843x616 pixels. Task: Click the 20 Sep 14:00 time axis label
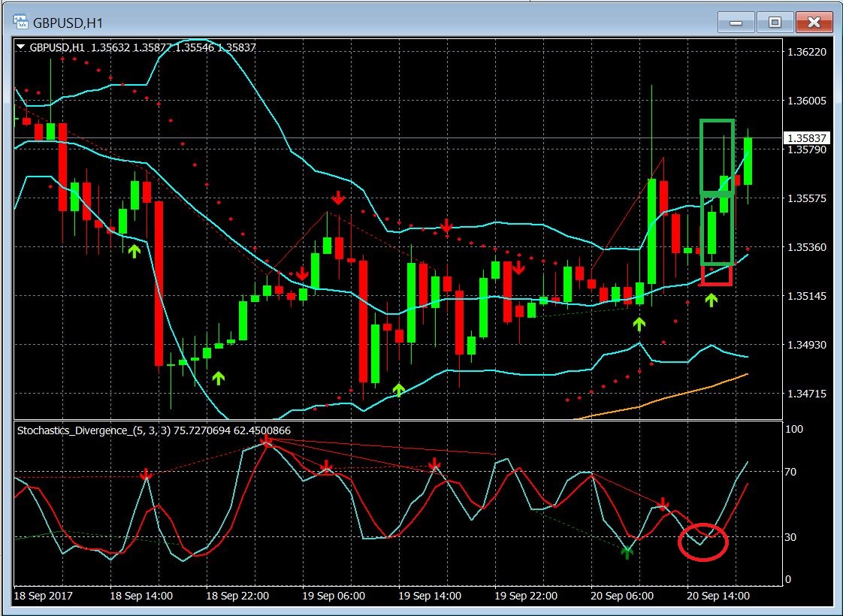click(718, 596)
